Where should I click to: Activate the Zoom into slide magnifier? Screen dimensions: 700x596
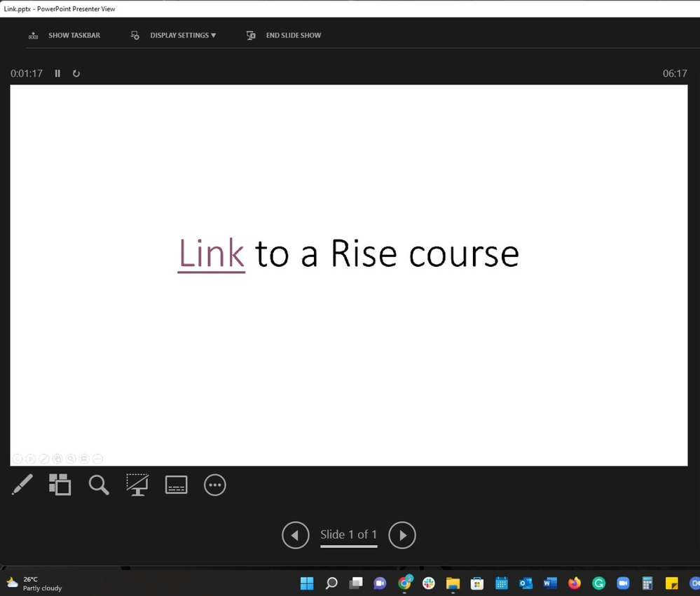[99, 485]
